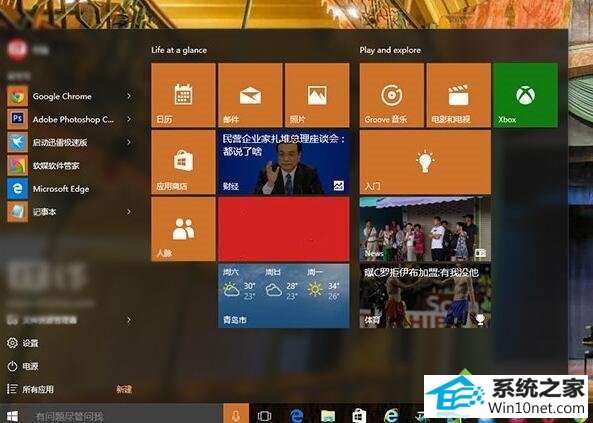The width and height of the screenshot is (593, 423).
Task: Open the Sports (体育) live tile
Action: pyautogui.click(x=425, y=296)
